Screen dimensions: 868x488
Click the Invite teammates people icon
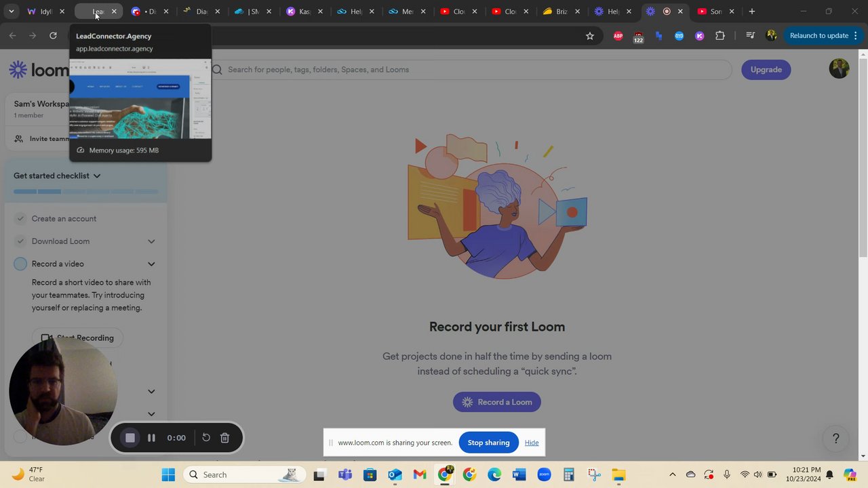coord(18,139)
